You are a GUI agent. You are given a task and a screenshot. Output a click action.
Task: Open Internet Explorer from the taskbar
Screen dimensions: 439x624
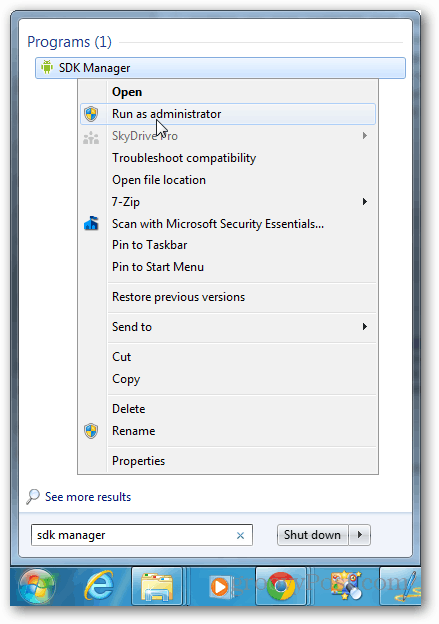[99, 585]
